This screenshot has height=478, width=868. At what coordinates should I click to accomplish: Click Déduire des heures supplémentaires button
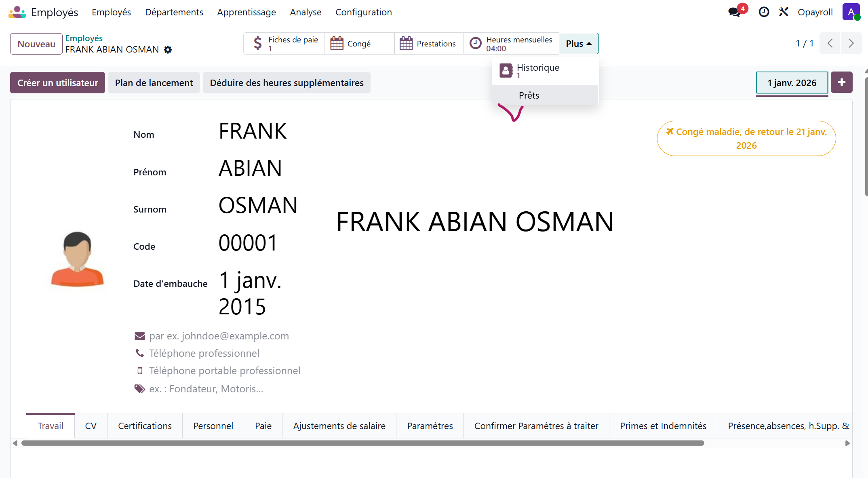(287, 83)
